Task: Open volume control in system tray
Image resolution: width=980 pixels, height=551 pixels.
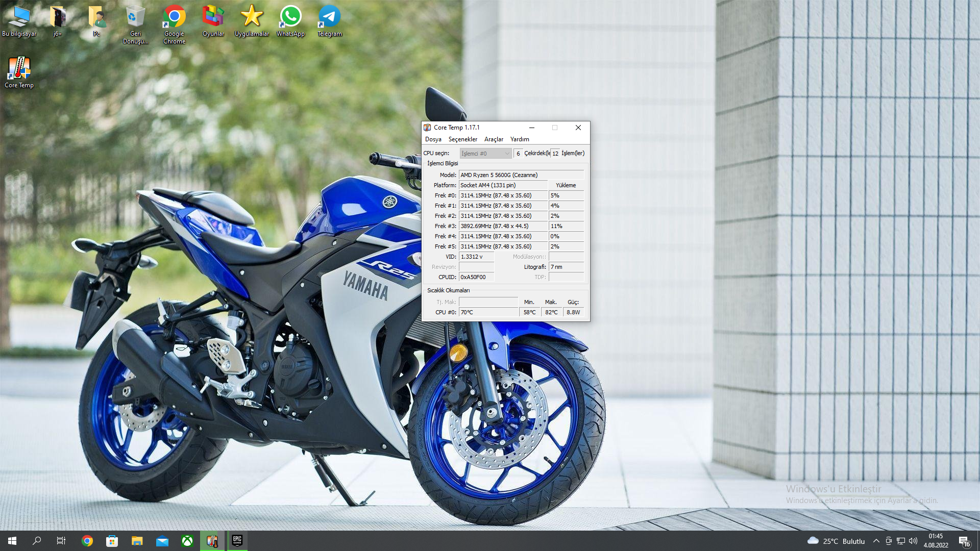Action: tap(913, 541)
